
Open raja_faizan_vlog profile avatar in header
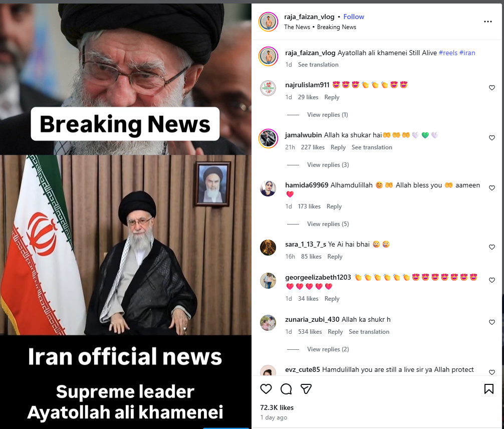pos(268,22)
